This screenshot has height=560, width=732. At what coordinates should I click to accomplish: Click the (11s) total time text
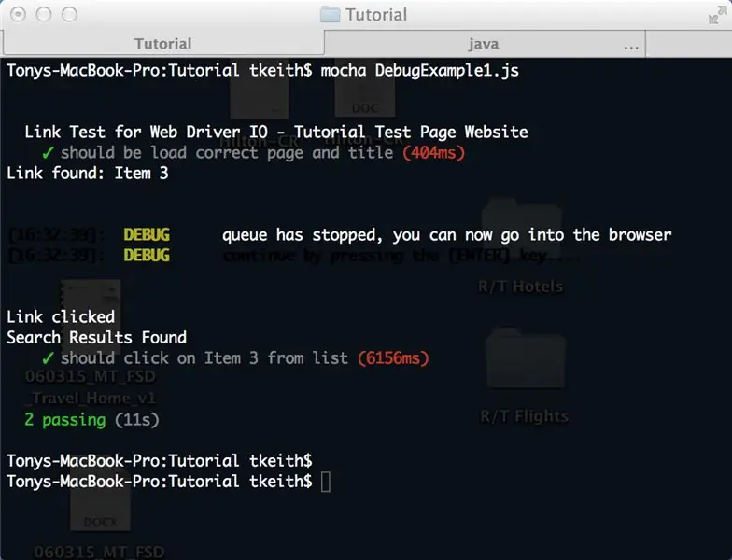pos(136,420)
